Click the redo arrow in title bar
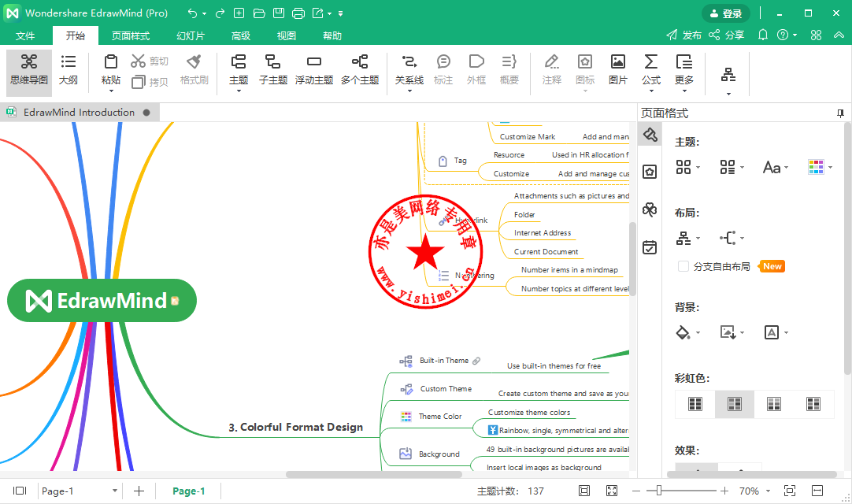 click(220, 13)
